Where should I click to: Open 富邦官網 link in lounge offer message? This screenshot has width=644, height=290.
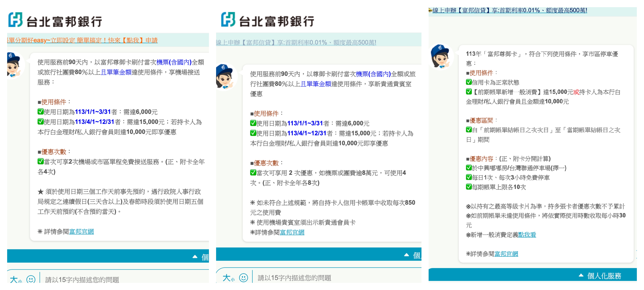click(292, 232)
